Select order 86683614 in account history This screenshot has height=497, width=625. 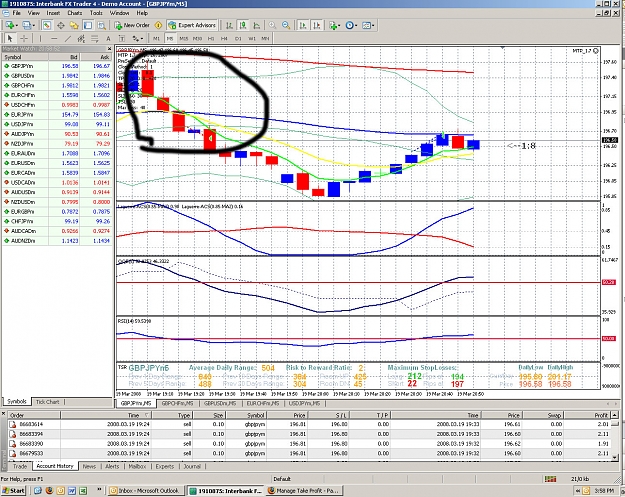click(311, 424)
